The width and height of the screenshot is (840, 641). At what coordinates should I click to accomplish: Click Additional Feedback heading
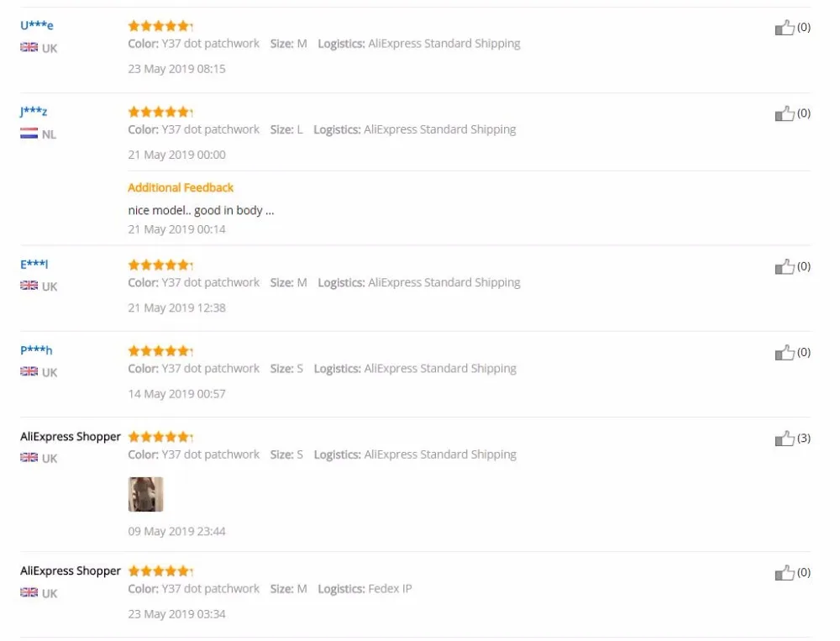click(x=181, y=187)
